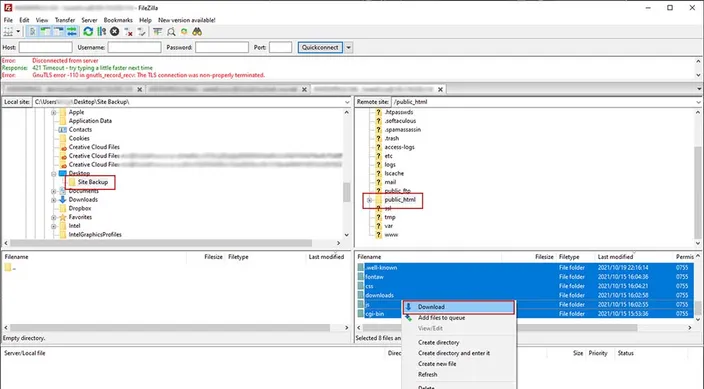Toggle local directory tree display

tap(45, 31)
